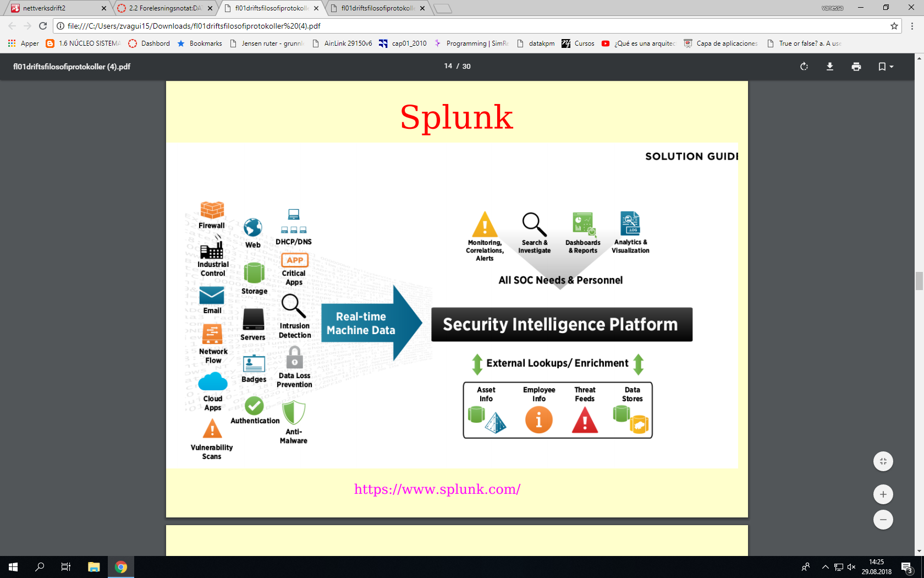Click the Chrome icon on the taskbar
924x578 pixels.
(121, 567)
